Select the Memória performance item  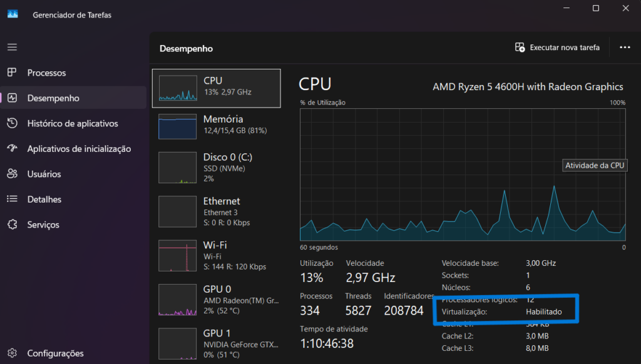[x=217, y=124]
